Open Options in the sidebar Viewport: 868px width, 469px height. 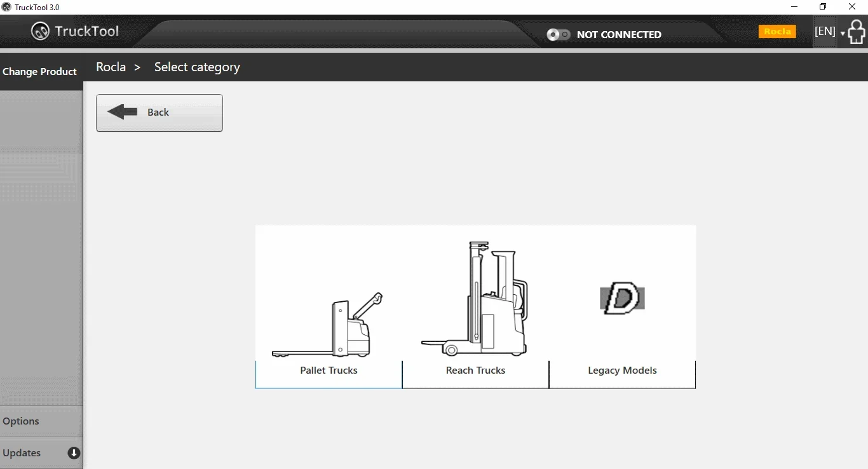[41, 421]
